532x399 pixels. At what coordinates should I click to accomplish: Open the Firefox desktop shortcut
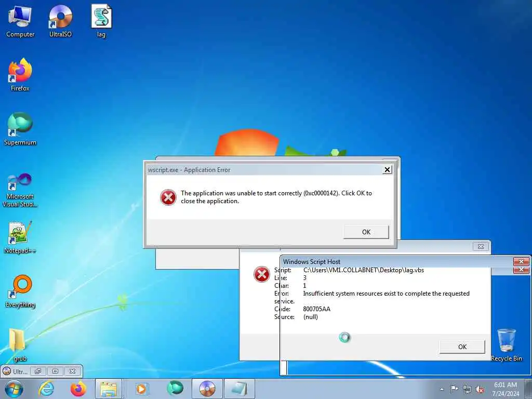click(x=20, y=75)
